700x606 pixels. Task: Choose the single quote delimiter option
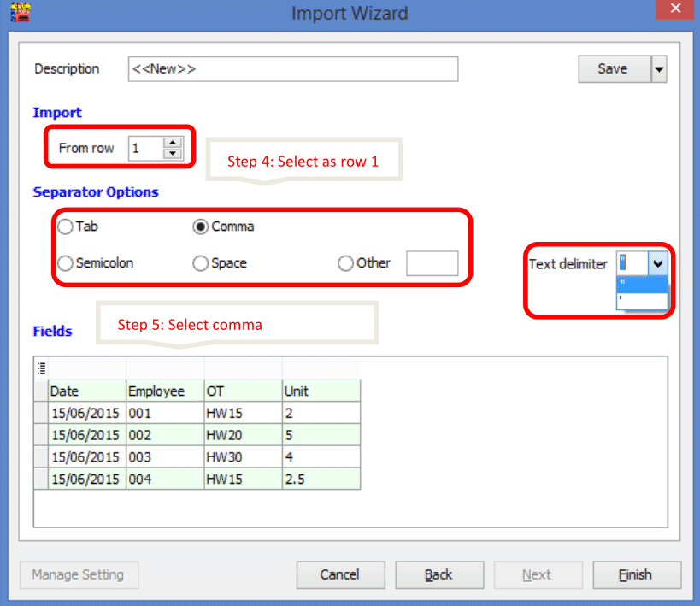click(641, 297)
